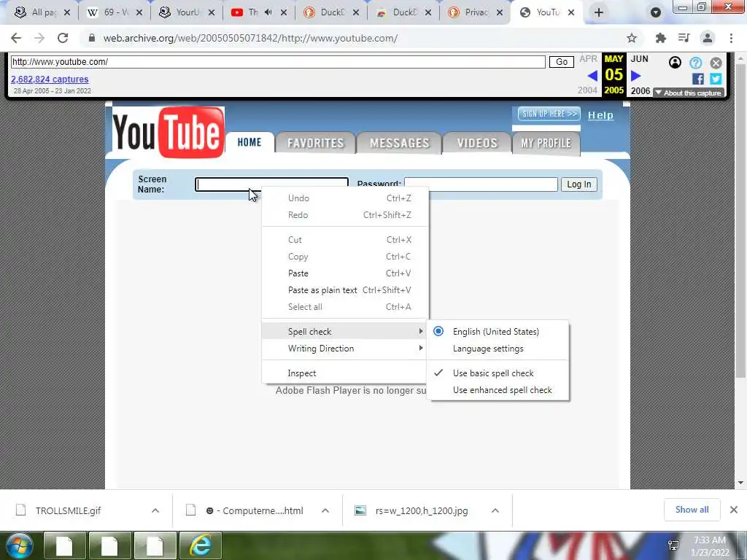Screen dimensions: 747x560
Task: Select the HOME tab
Action: (x=249, y=142)
